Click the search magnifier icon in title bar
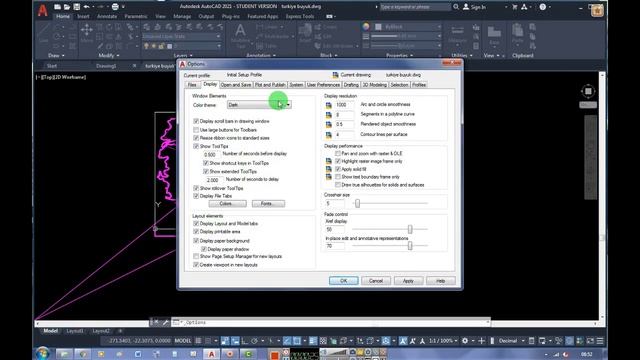The width and height of the screenshot is (640, 360). tap(456, 7)
